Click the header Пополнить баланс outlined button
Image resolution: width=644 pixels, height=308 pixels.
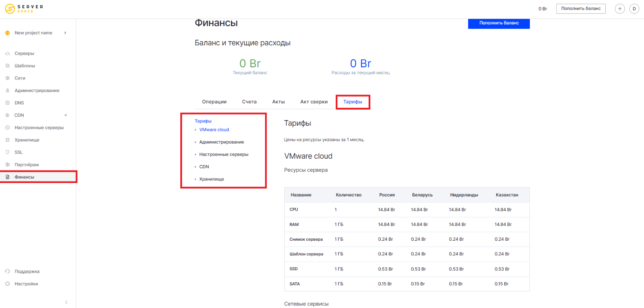coord(581,9)
